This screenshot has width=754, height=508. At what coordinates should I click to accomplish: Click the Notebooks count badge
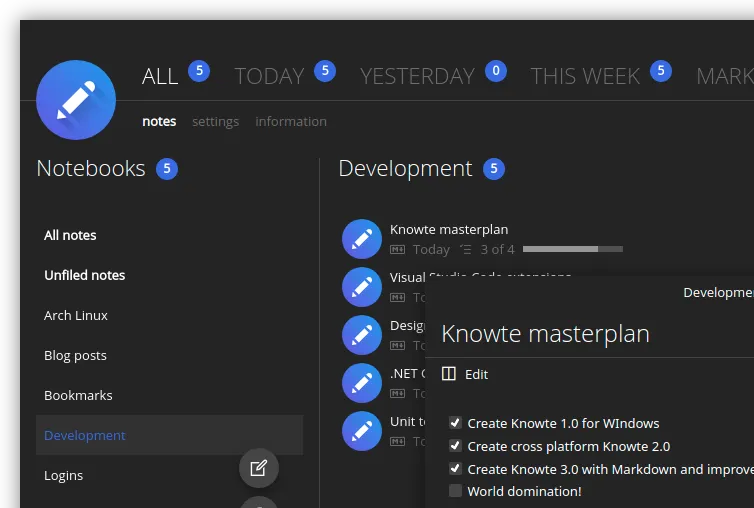167,169
